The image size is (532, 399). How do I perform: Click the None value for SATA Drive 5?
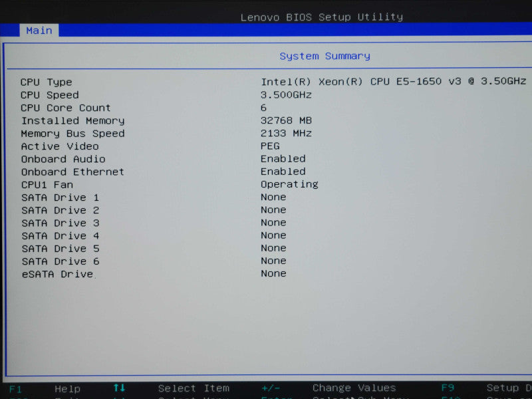(x=273, y=248)
